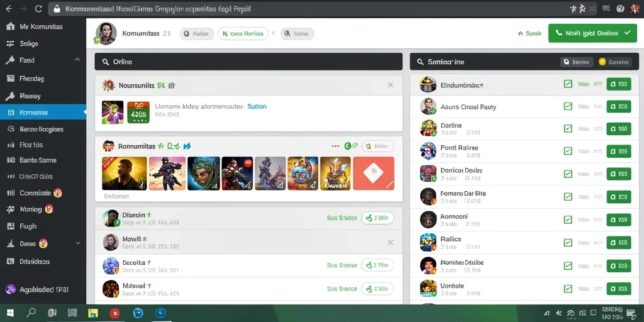Image resolution: width=644 pixels, height=322 pixels.
Task: Toggle checkbox in Aomooni row
Action: coord(568,219)
